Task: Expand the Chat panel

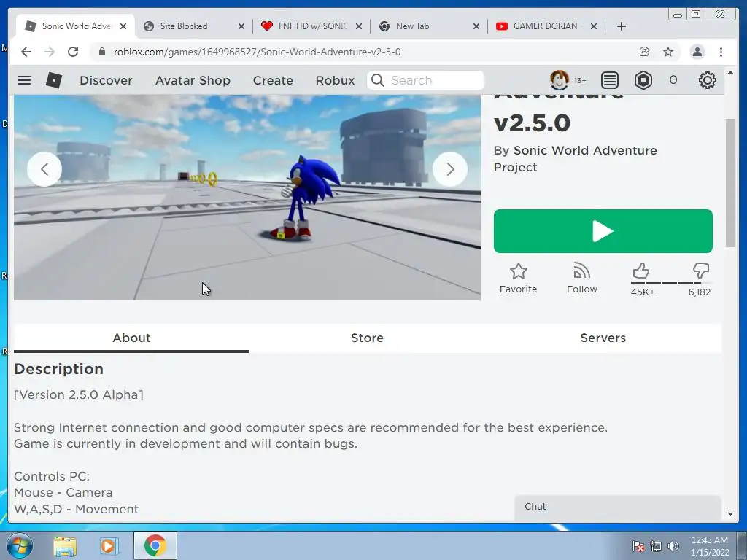Action: [618, 507]
